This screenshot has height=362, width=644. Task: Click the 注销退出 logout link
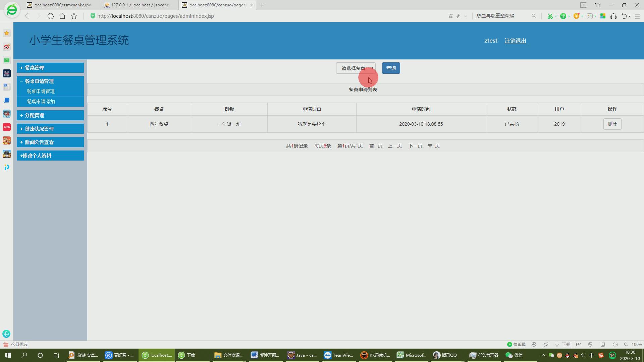point(515,41)
